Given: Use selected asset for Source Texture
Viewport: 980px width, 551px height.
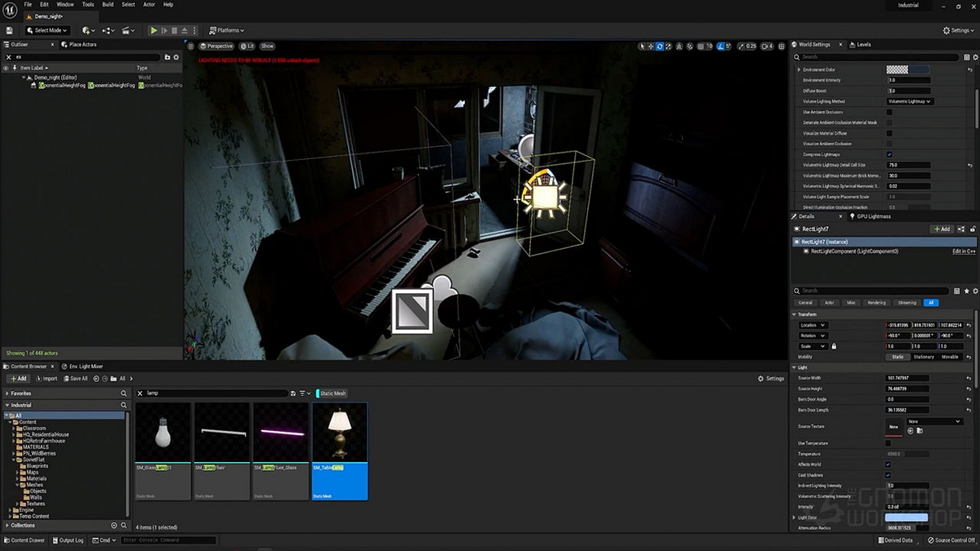Looking at the screenshot, I should [911, 430].
